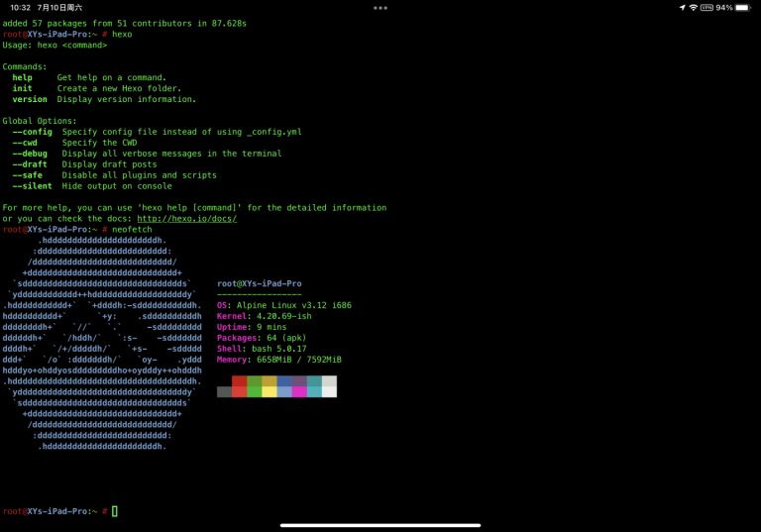Screen dimensions: 761x532
Task: Click the dark gray color block
Action: 224,391
